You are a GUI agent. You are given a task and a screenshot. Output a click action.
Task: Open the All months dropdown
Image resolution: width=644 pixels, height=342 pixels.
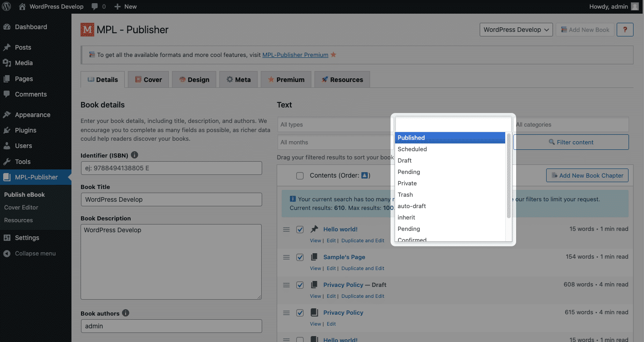click(335, 142)
